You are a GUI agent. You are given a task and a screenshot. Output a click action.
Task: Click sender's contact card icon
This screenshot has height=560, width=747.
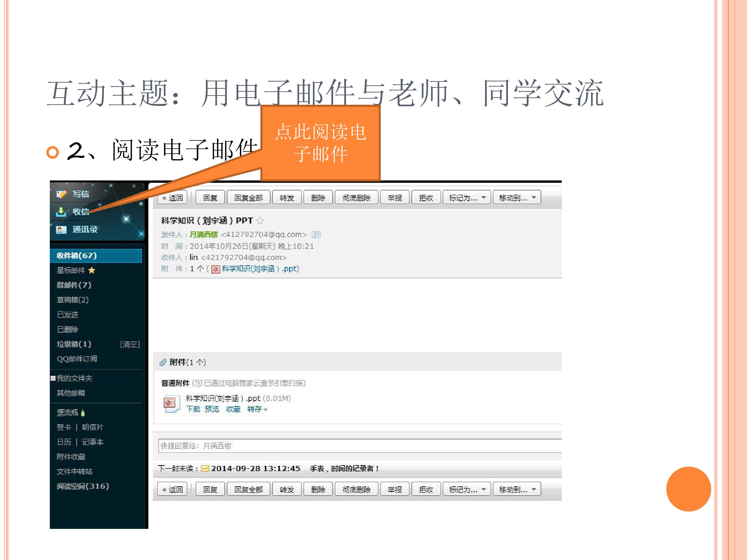(x=316, y=234)
